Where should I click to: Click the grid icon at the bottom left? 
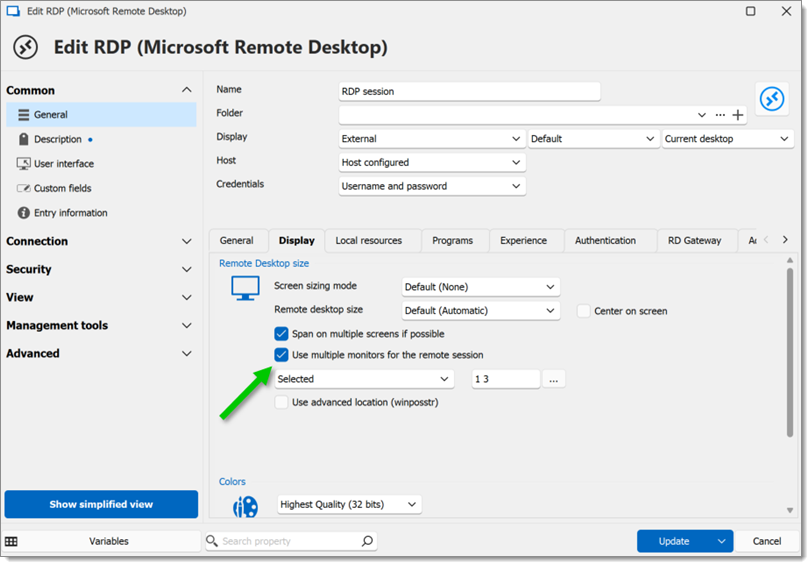tap(11, 541)
